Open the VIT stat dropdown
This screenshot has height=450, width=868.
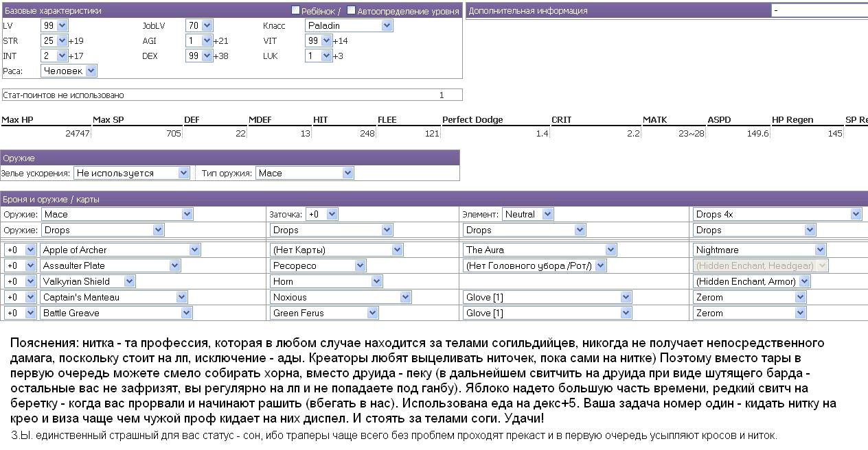(x=319, y=40)
